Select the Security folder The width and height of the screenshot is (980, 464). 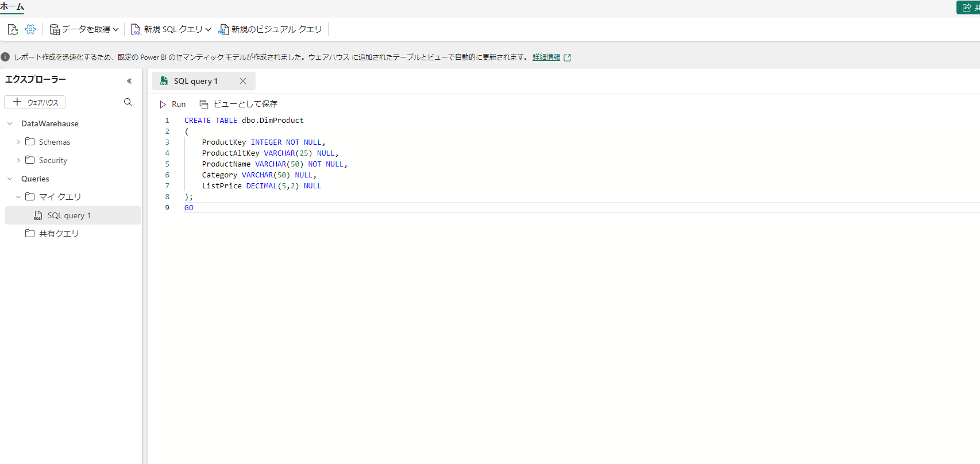click(53, 160)
